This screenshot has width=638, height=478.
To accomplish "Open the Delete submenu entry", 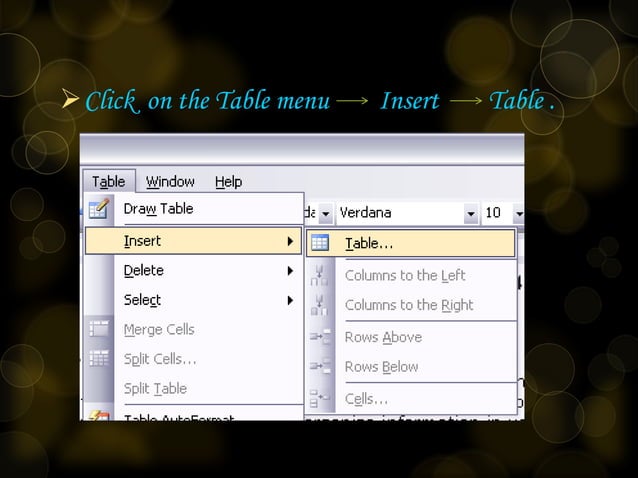I will click(x=193, y=271).
